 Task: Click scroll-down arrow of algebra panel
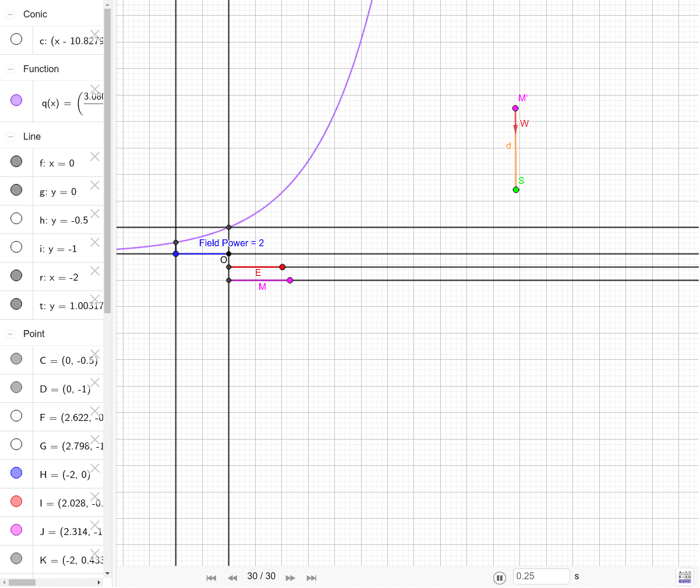point(107,573)
